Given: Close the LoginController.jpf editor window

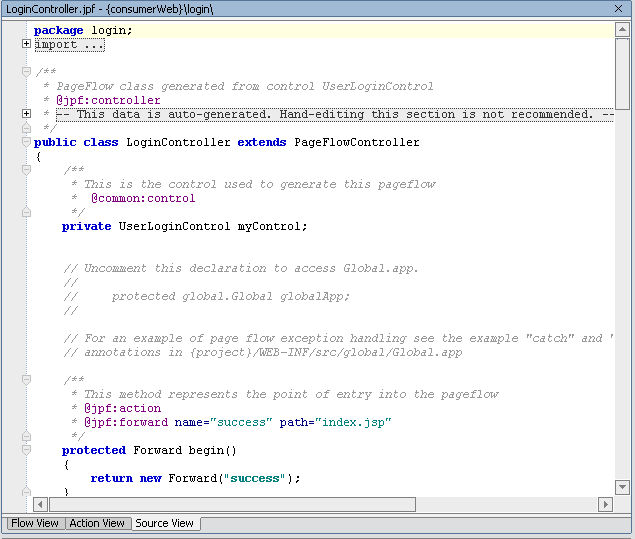Looking at the screenshot, I should pos(618,9).
